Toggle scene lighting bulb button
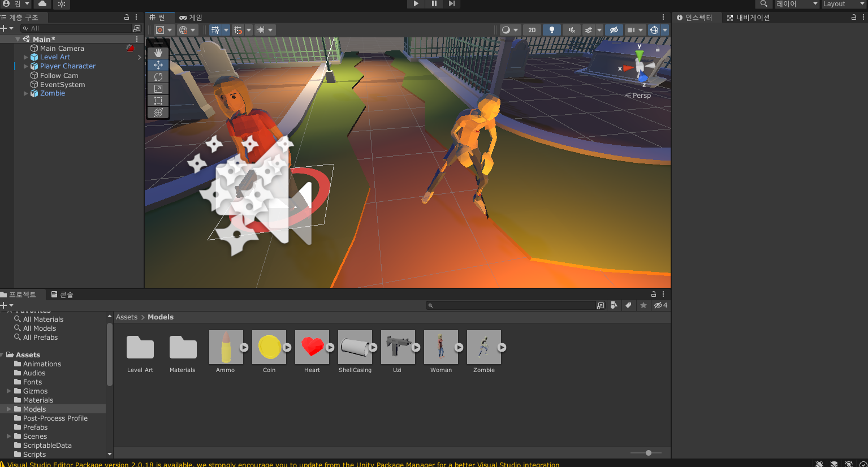Image resolution: width=868 pixels, height=467 pixels. coord(552,30)
